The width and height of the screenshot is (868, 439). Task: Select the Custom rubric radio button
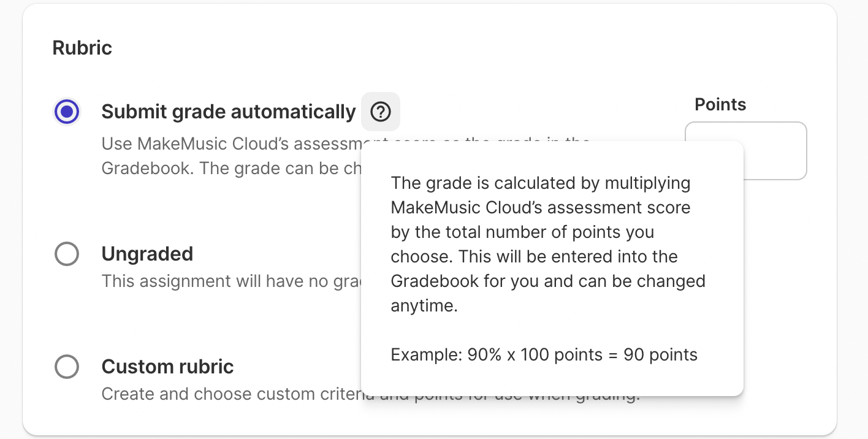click(67, 367)
